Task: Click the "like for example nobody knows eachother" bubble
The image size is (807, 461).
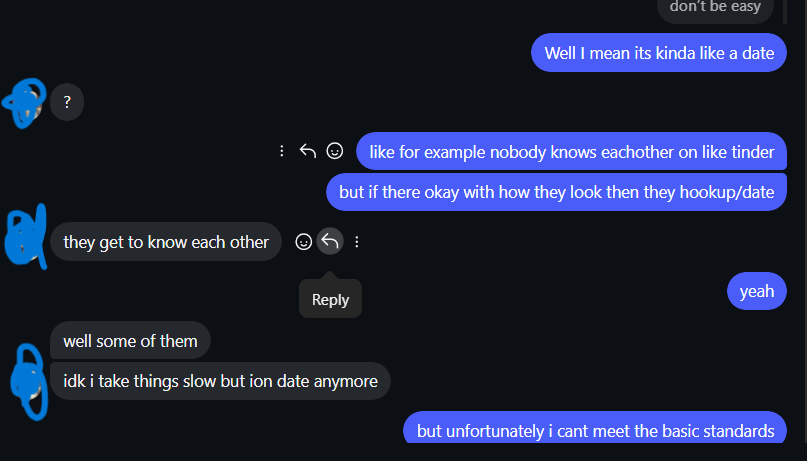Action: click(571, 152)
